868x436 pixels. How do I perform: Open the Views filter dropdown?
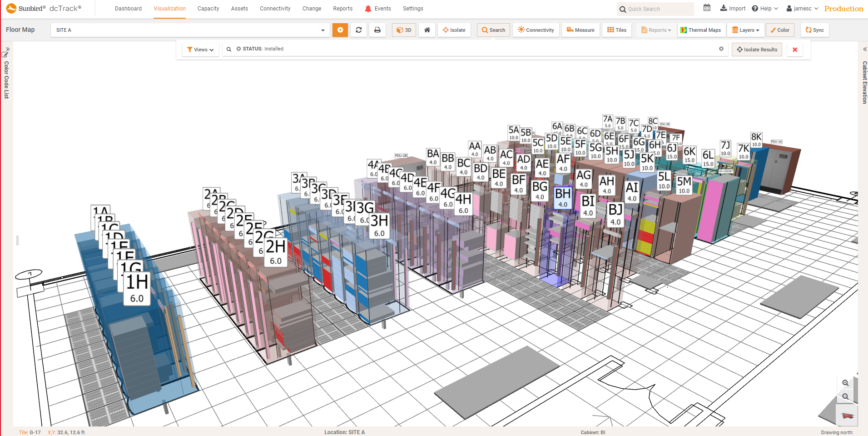pos(200,49)
